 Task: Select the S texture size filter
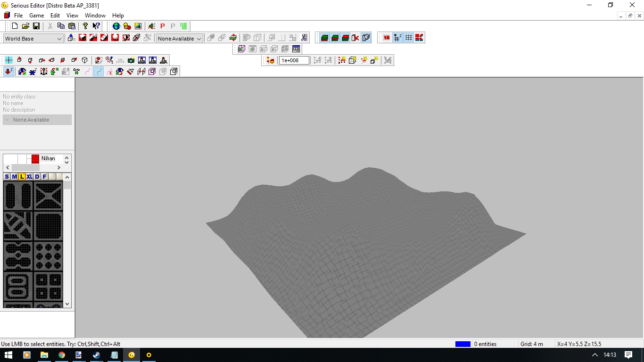(7, 177)
